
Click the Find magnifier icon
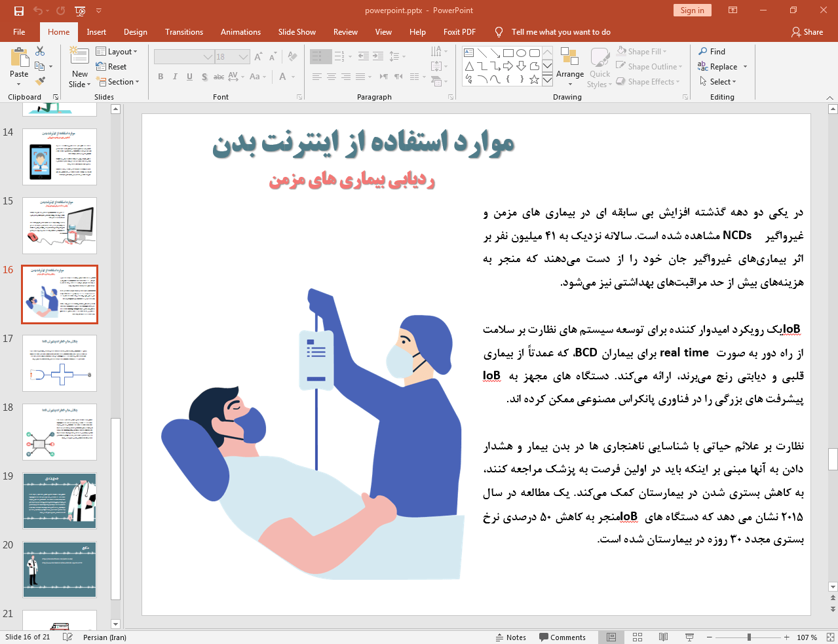(703, 51)
